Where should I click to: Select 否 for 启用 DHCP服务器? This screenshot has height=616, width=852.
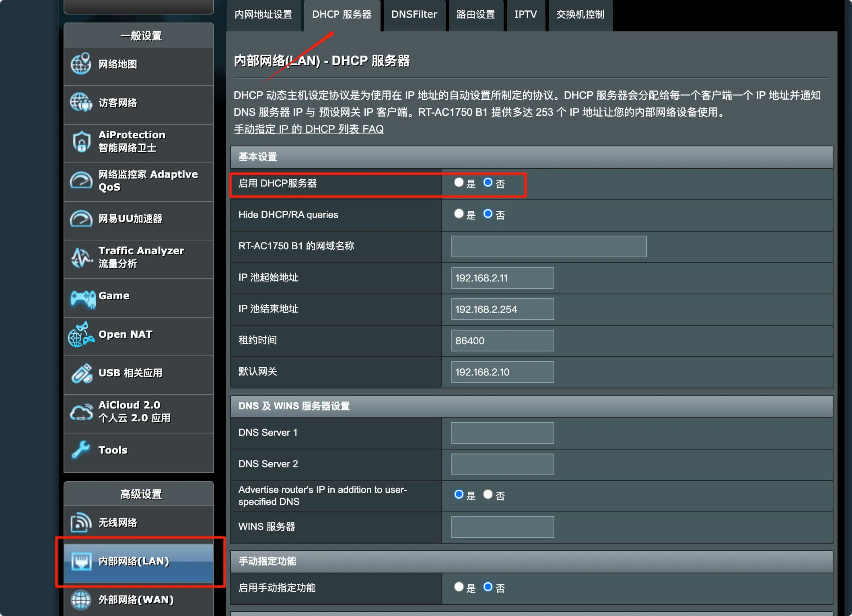(x=488, y=183)
